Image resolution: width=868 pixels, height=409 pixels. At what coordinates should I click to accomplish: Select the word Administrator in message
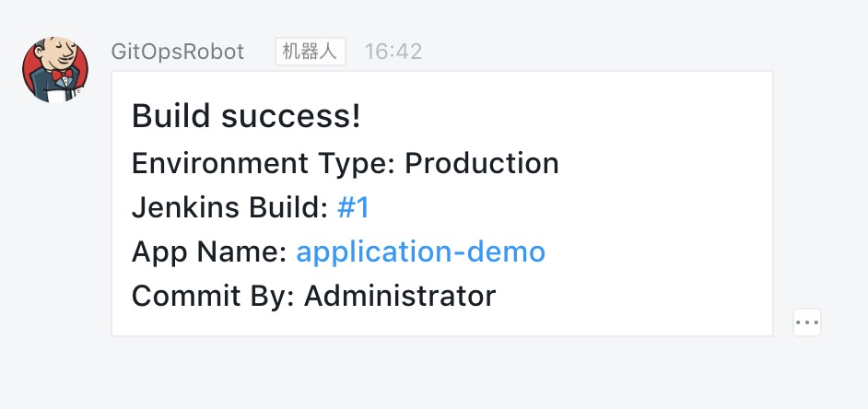[x=400, y=296]
